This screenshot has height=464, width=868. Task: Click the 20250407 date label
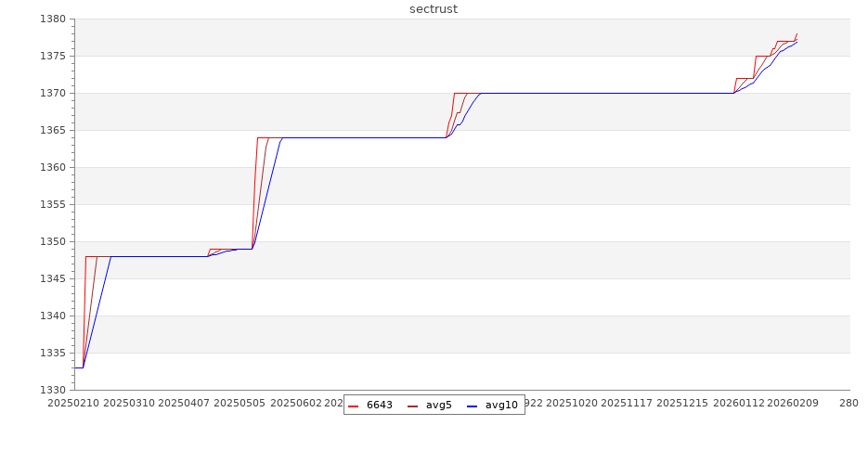pyautogui.click(x=185, y=404)
